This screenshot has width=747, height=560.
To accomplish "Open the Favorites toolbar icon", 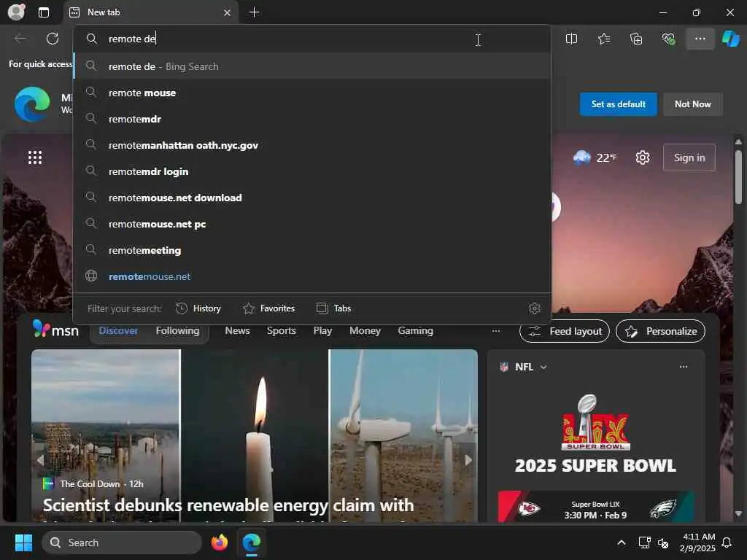I will (603, 39).
